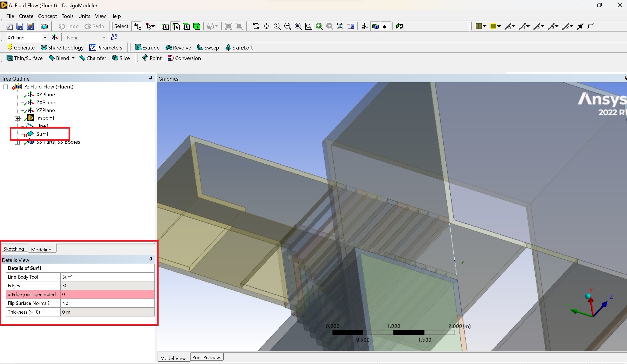Switch to the Sketching tab
The width and height of the screenshot is (627, 364).
point(14,249)
